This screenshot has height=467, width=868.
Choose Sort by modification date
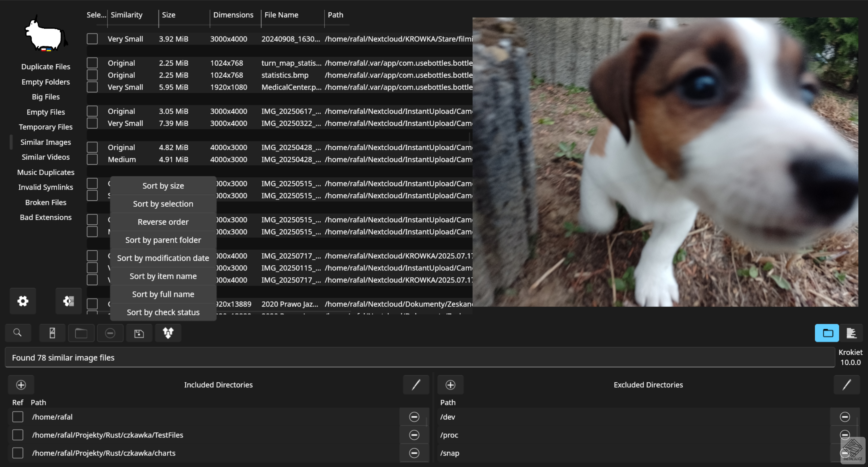click(x=163, y=258)
